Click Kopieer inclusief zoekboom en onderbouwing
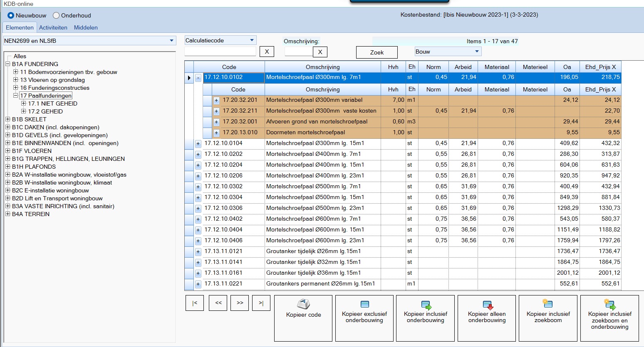644x347 pixels. pos(609,318)
